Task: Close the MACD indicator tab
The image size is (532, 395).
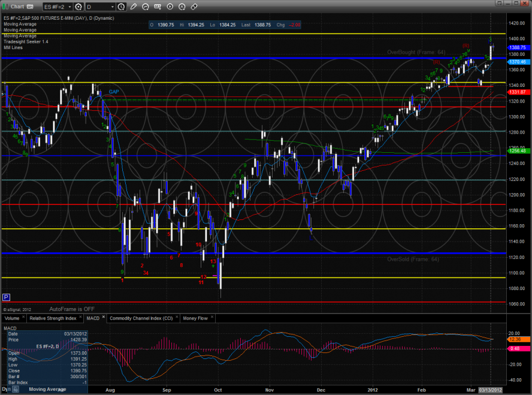Action: click(x=103, y=317)
